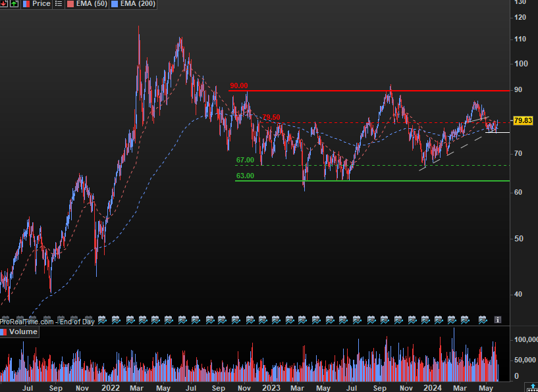Click the 40 value on the price axis
Image resolution: width=538 pixels, height=392 pixels.
tap(518, 295)
